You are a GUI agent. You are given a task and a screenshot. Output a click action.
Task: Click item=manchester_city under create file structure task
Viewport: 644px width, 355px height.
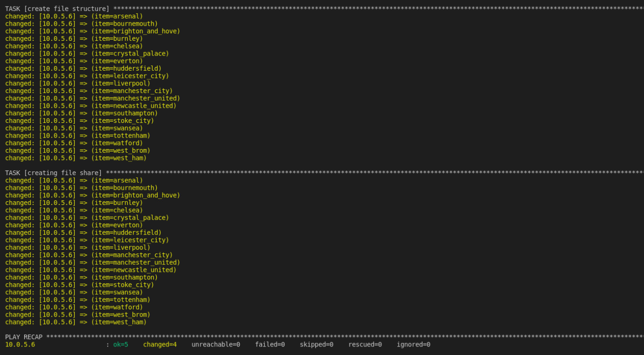(132, 91)
